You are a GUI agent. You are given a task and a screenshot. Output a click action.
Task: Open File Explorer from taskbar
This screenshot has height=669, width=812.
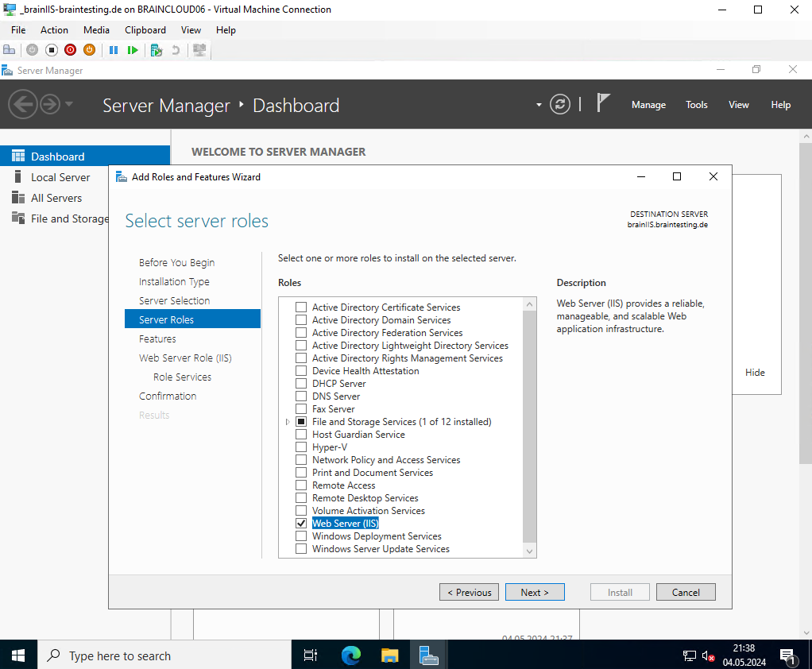389,655
